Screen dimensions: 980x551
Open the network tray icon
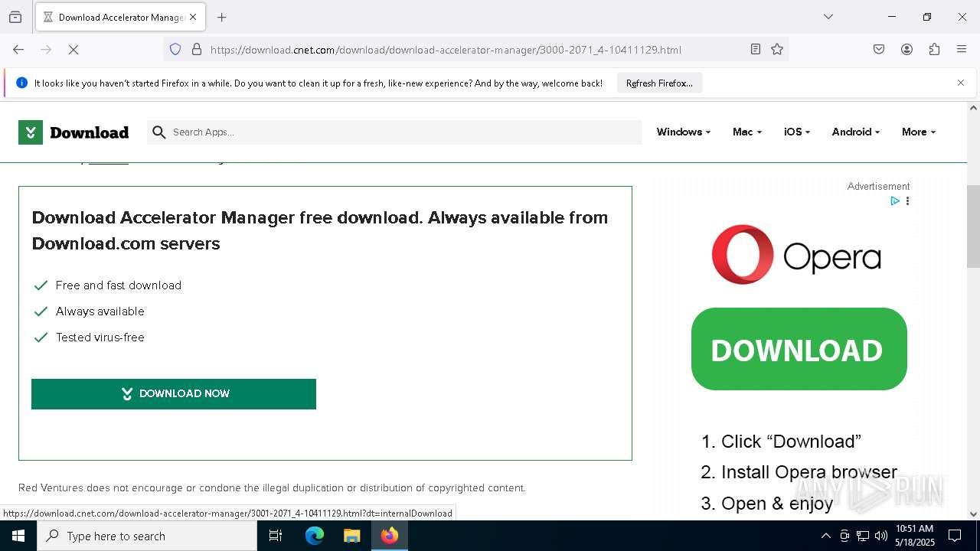863,536
